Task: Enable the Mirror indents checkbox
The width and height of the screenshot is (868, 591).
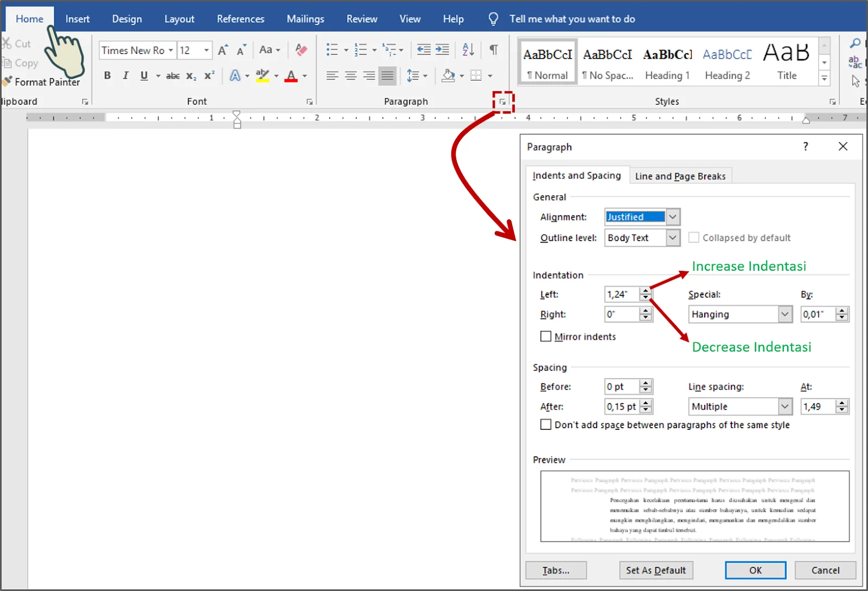Action: (546, 336)
